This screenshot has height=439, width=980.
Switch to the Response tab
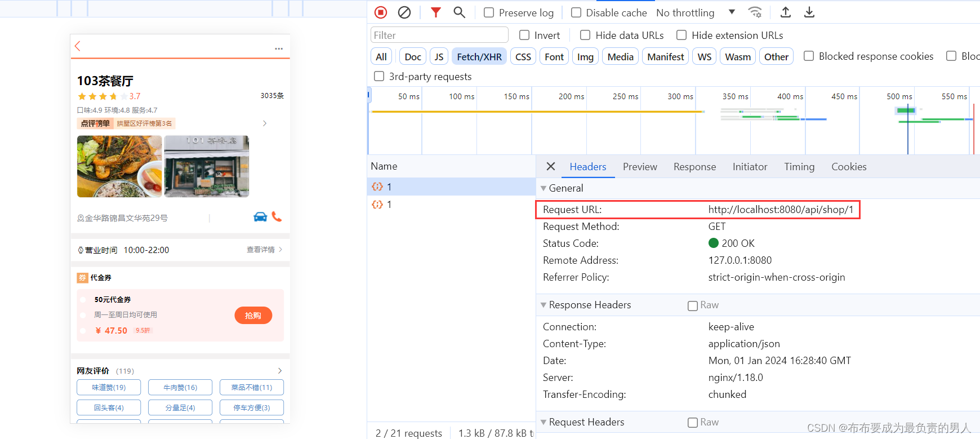point(694,167)
